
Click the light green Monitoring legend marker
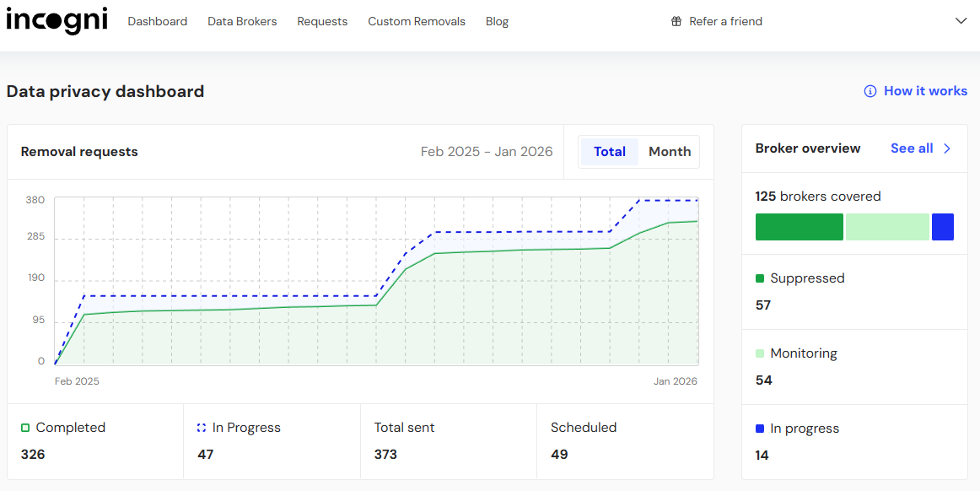click(x=760, y=353)
